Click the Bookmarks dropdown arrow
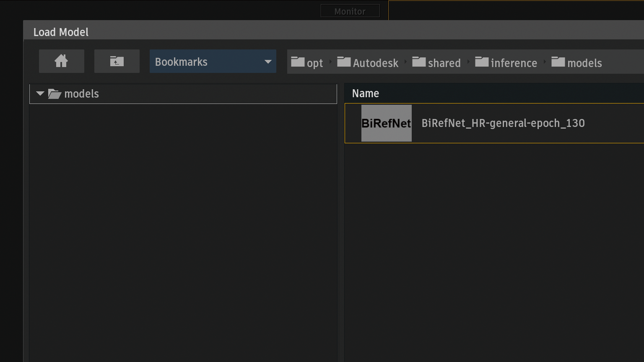Image resolution: width=644 pixels, height=362 pixels. (x=267, y=62)
